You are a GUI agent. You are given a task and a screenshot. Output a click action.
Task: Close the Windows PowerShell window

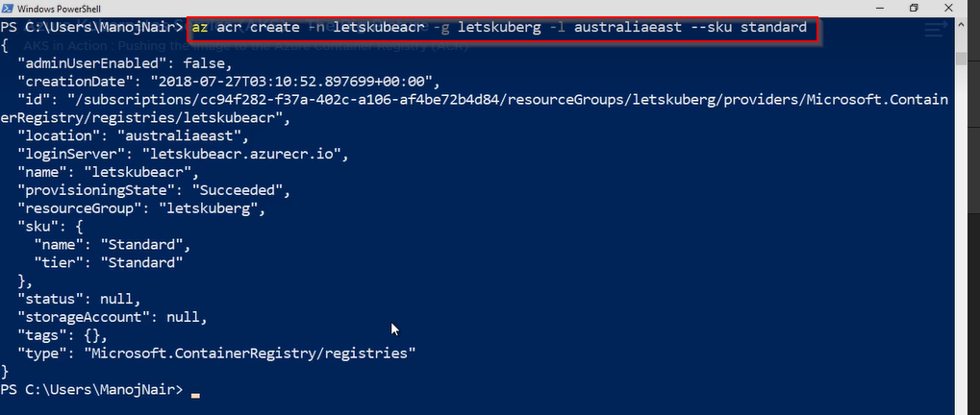958,8
